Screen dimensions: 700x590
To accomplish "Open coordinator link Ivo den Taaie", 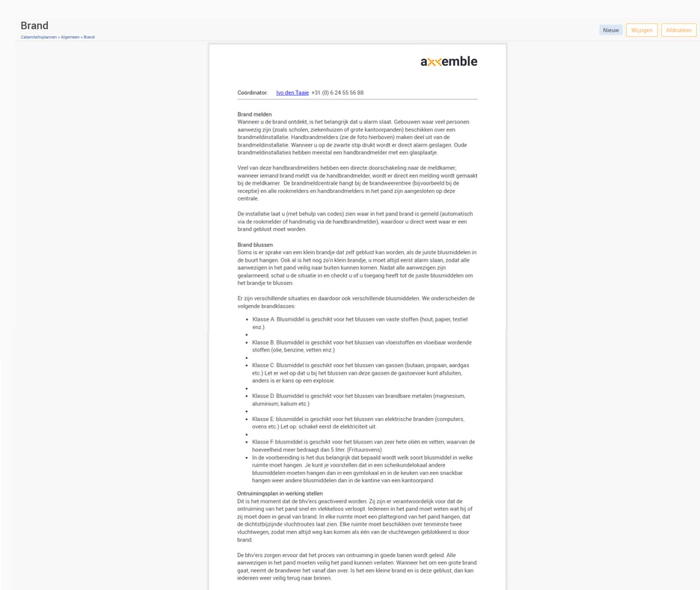I will [x=292, y=93].
